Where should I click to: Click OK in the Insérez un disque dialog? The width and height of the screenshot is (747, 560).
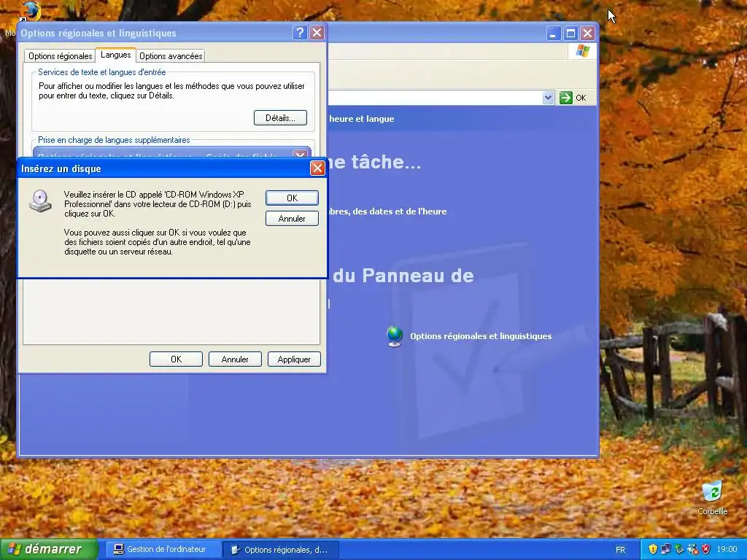coord(292,198)
